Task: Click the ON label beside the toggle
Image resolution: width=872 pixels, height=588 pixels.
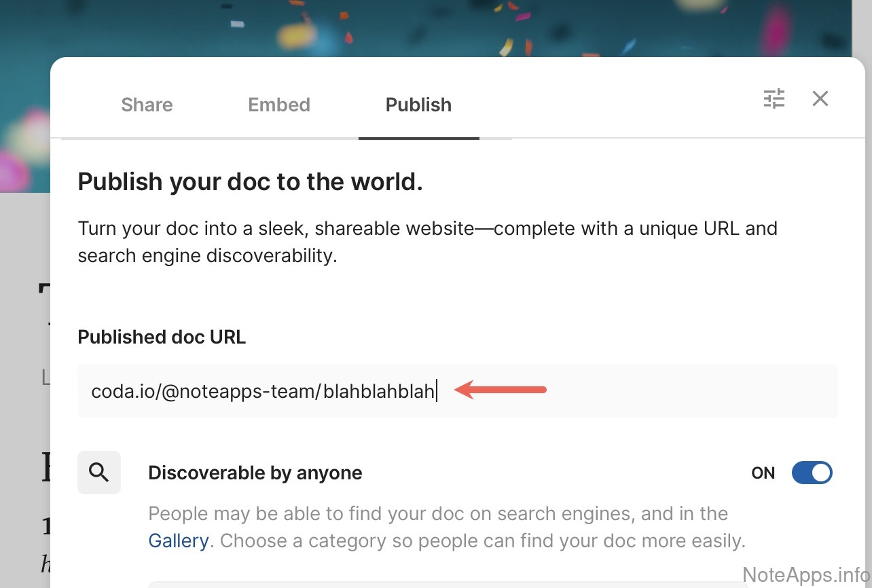Action: (763, 473)
